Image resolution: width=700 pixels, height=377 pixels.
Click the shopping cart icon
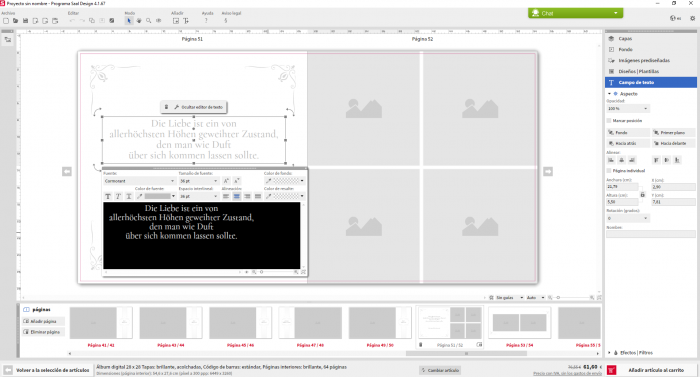(611, 370)
